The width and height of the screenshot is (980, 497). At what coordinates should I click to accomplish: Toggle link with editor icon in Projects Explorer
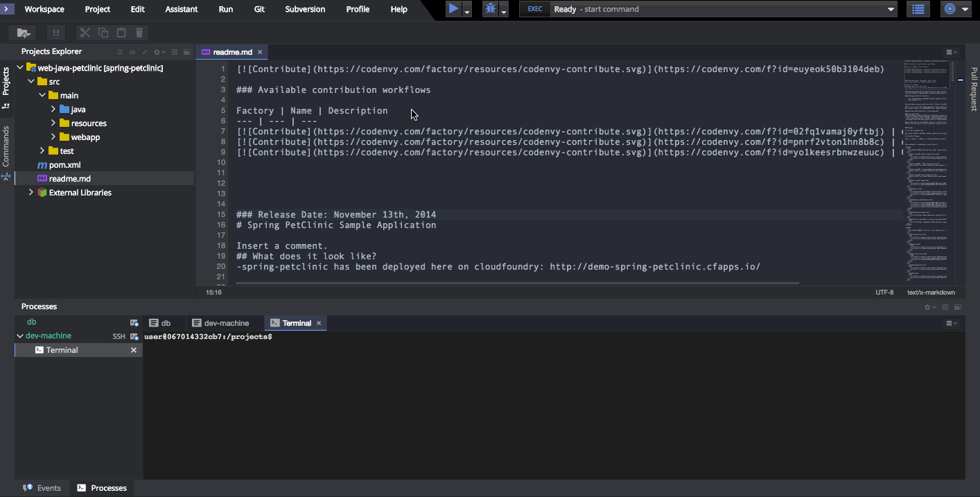[132, 52]
